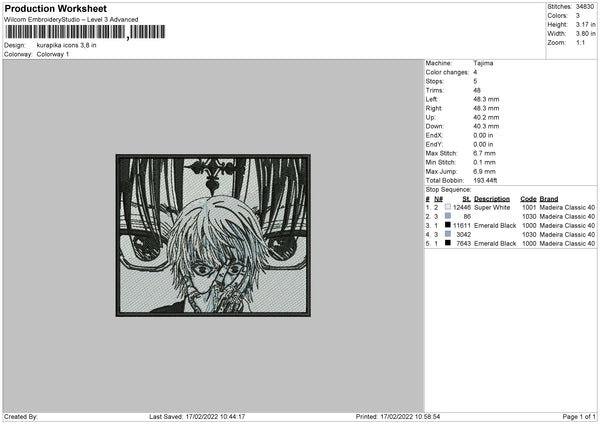Select the Trims value '48'
Viewport: 600px width, 424px height.
coord(477,90)
